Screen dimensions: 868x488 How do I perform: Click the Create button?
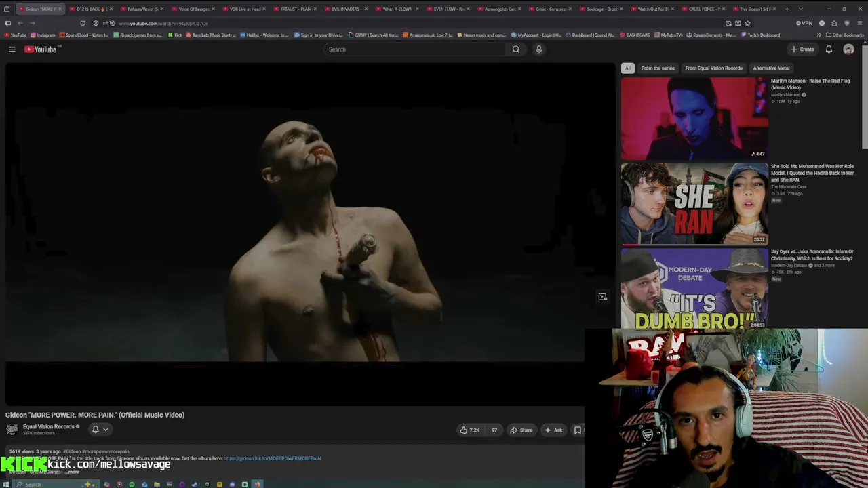point(802,49)
